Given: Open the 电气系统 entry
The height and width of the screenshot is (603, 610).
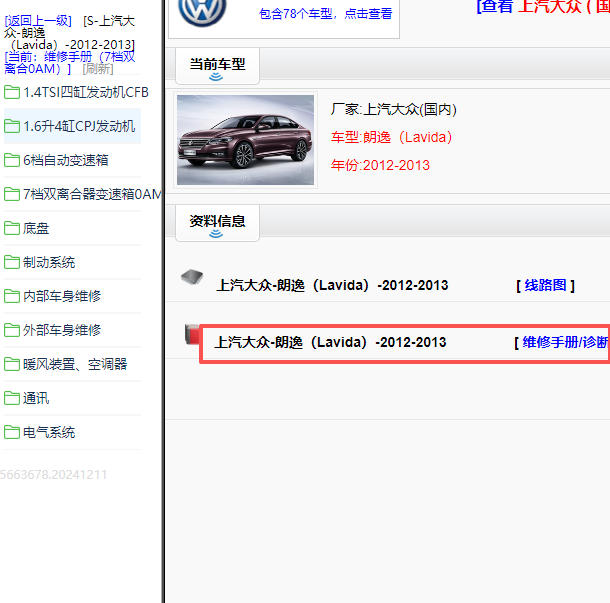Looking at the screenshot, I should [x=49, y=432].
